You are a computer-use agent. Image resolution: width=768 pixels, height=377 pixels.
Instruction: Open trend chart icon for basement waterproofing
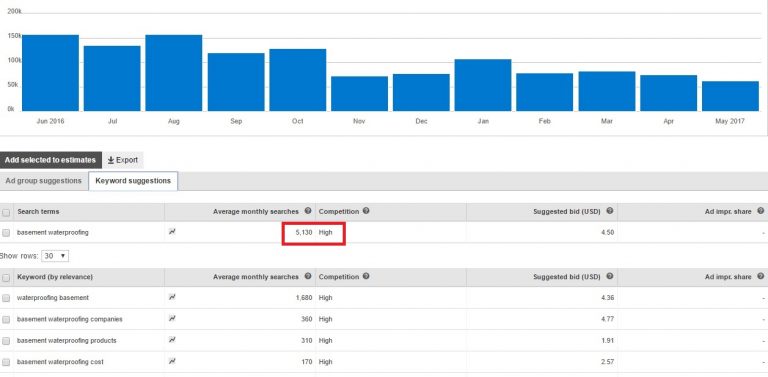172,232
